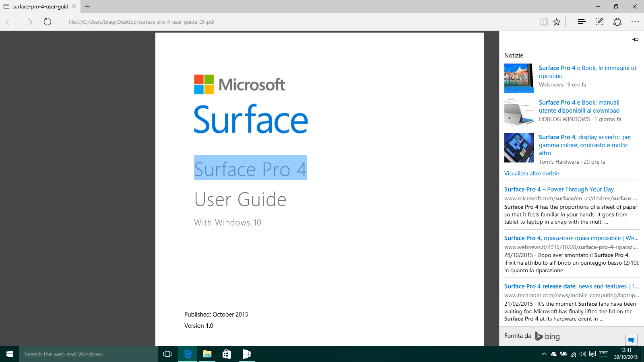
Task: Click the Microsoft logo in PDF
Action: (239, 84)
